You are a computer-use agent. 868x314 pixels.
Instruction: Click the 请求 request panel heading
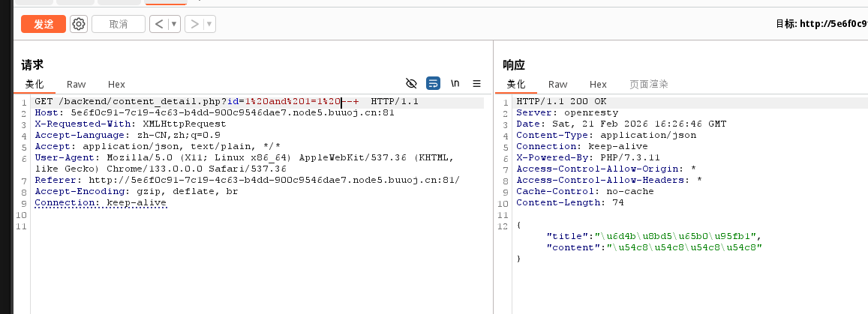pos(32,64)
